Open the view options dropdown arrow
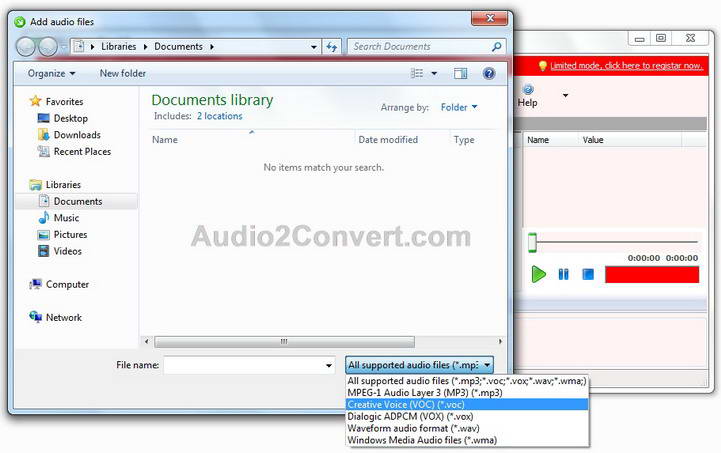This screenshot has height=453, width=721. [434, 74]
